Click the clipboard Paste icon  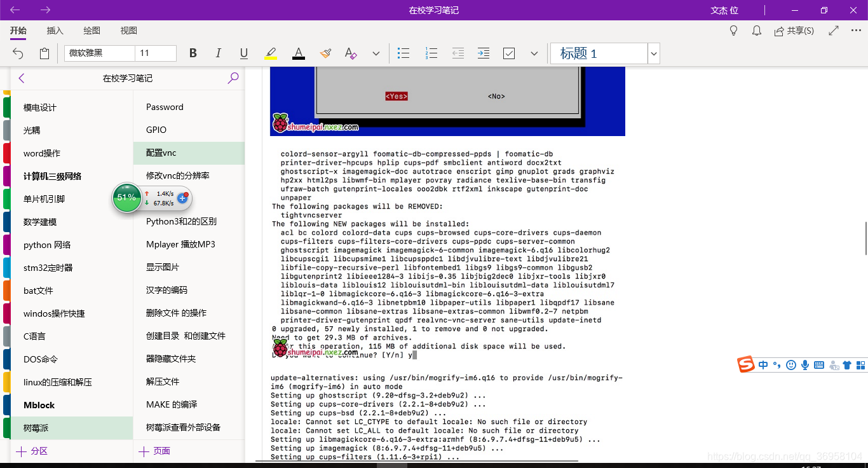[44, 53]
